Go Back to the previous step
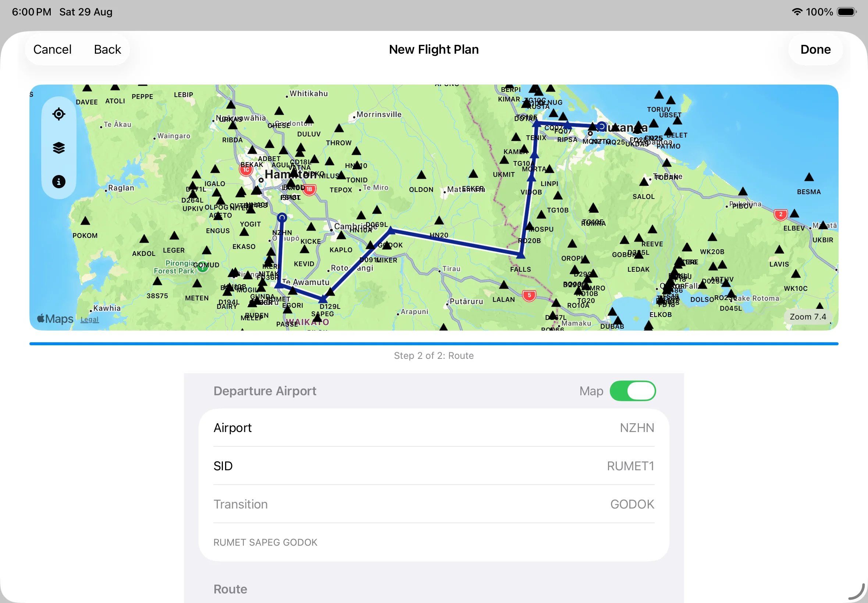 [107, 50]
